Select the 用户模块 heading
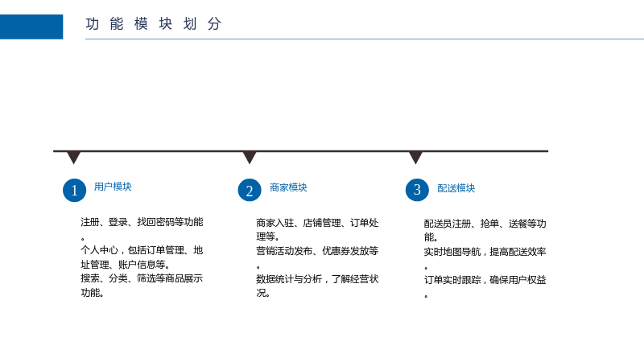This screenshot has width=644, height=362. click(x=113, y=187)
